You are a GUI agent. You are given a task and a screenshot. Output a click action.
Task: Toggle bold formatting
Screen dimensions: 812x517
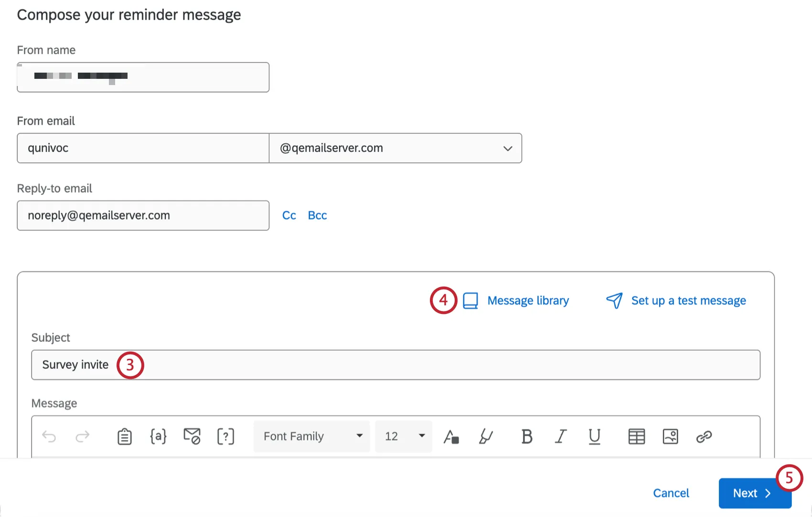click(x=527, y=436)
